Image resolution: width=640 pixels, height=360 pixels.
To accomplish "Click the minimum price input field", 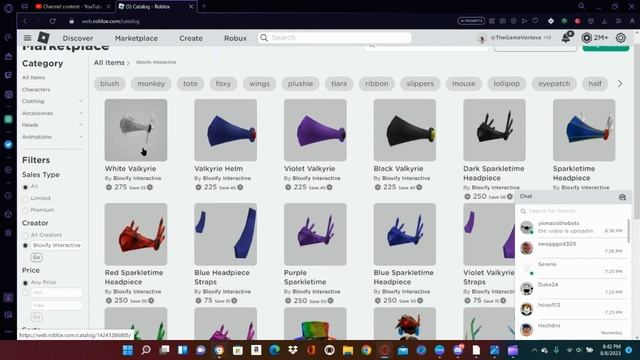I will coord(57,293).
